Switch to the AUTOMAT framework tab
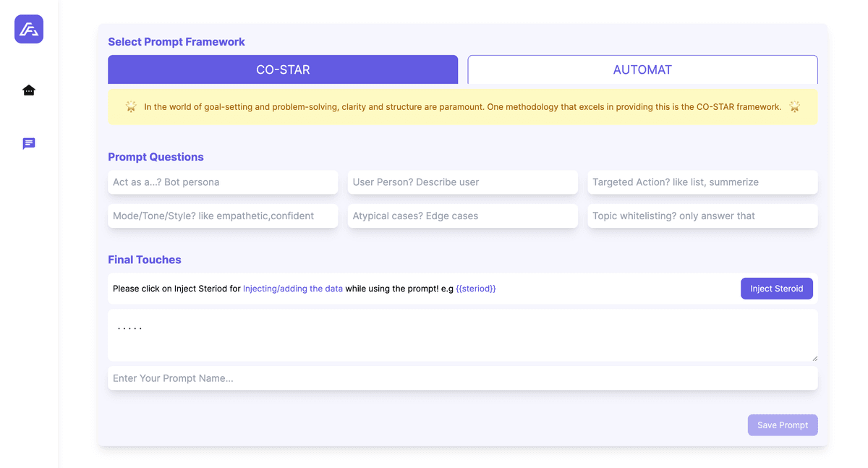 coord(642,70)
